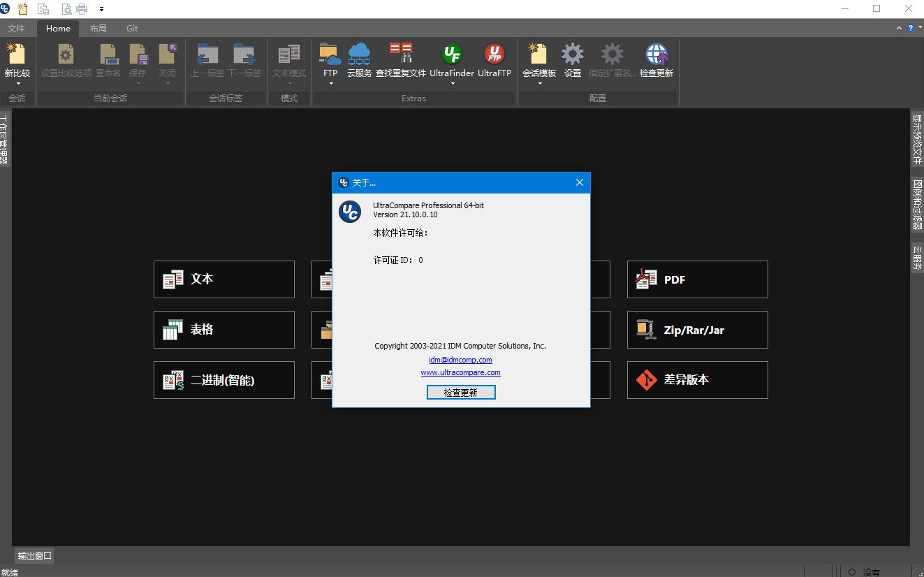Switch to the 布局 layout tab

coord(98,29)
